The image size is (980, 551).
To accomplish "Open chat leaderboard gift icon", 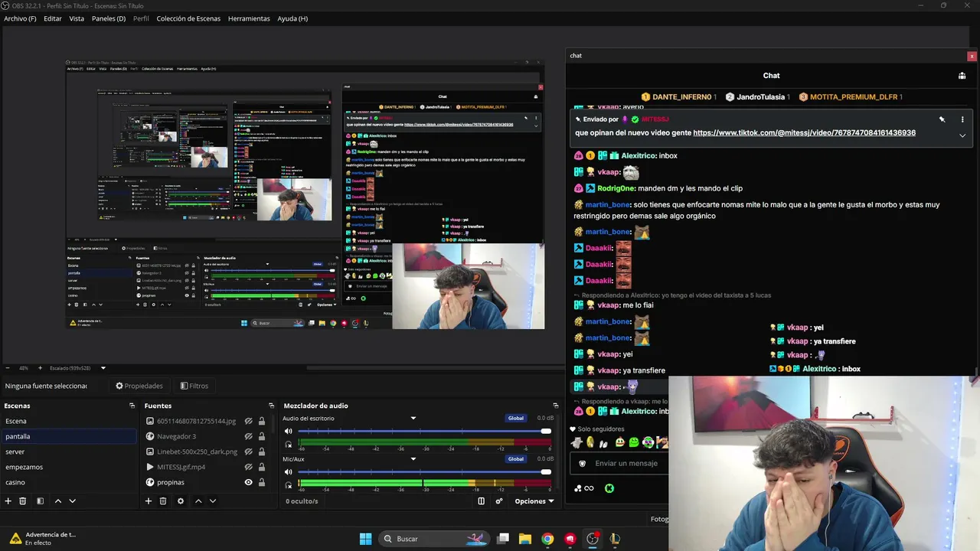I will tap(962, 76).
